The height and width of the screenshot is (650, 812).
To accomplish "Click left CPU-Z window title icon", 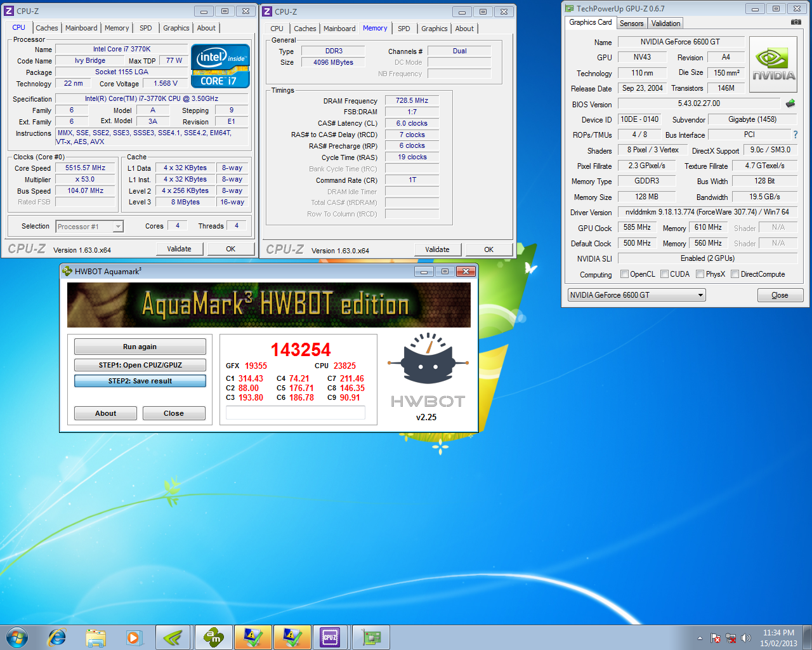I will tap(9, 11).
